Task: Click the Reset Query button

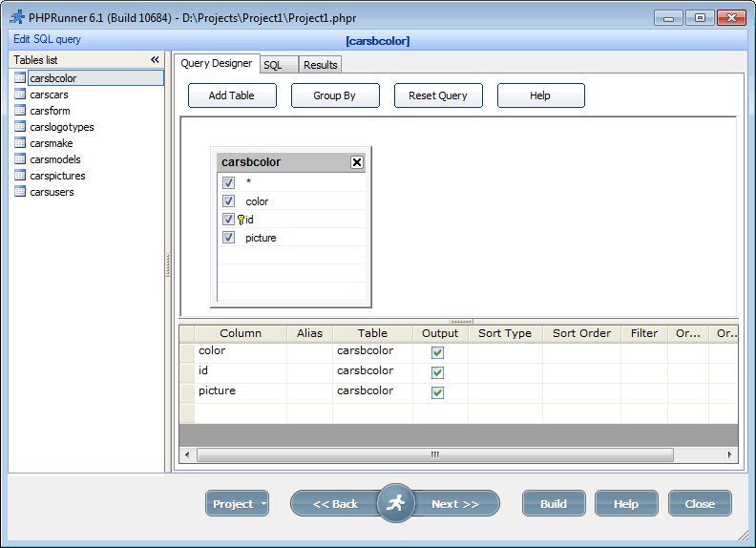Action: 438,95
